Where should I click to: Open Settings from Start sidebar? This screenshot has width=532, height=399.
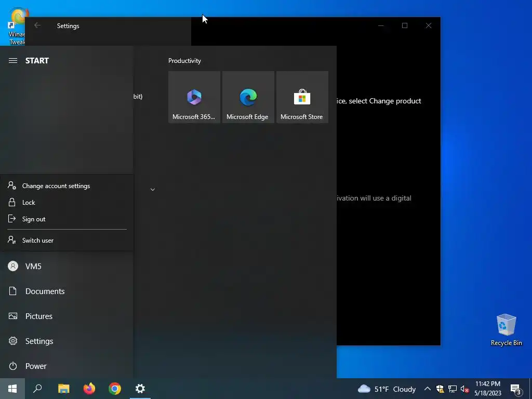(66, 341)
